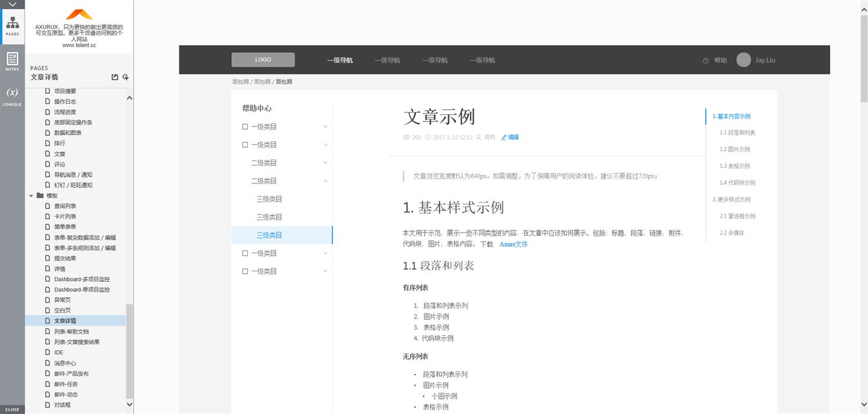Click the share links icon beside 文章详情
This screenshot has width=868, height=414.
tap(115, 78)
